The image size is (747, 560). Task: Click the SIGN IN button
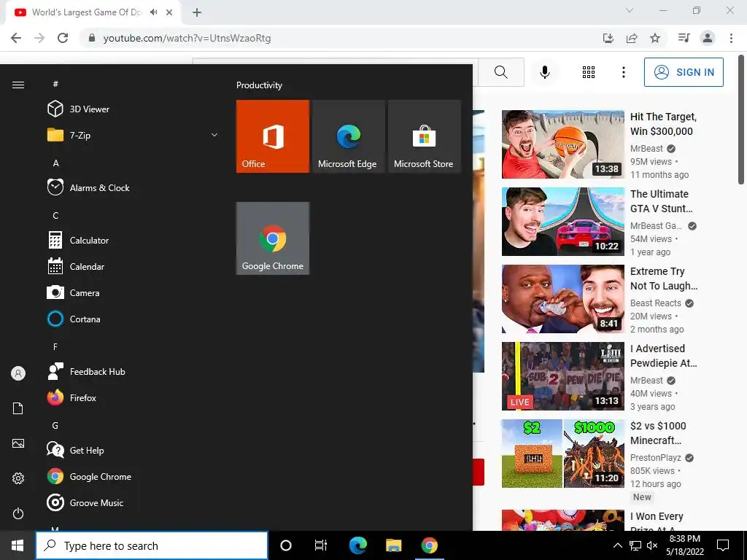[x=684, y=72]
